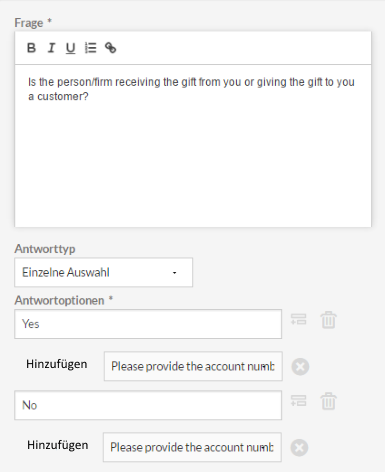Delete the Yes answer option
The image size is (385, 472).
pos(328,320)
